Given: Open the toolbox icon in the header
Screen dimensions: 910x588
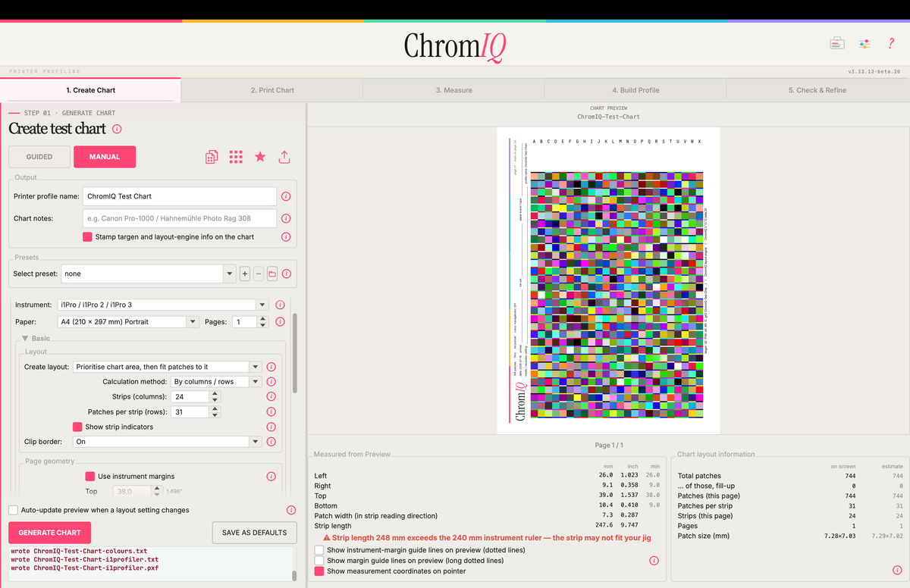Looking at the screenshot, I should click(x=837, y=43).
